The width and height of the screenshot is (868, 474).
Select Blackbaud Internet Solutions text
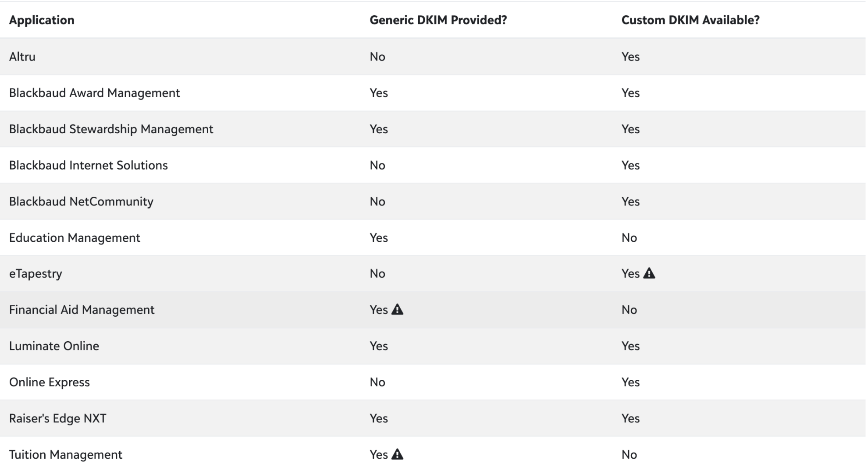pos(88,165)
